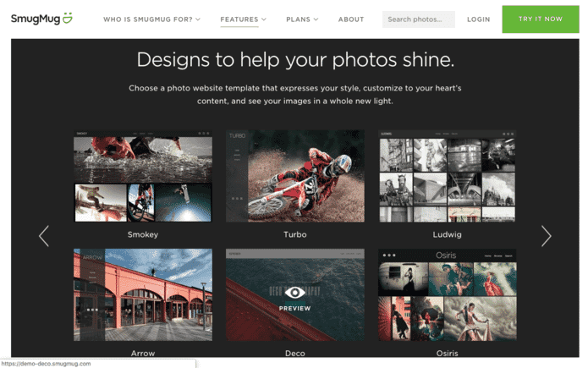
Task: Click the right carousel arrow
Action: tap(546, 236)
